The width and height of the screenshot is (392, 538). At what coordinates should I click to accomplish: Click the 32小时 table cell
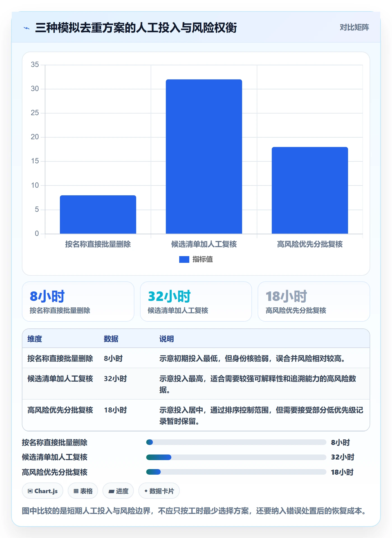coord(115,379)
